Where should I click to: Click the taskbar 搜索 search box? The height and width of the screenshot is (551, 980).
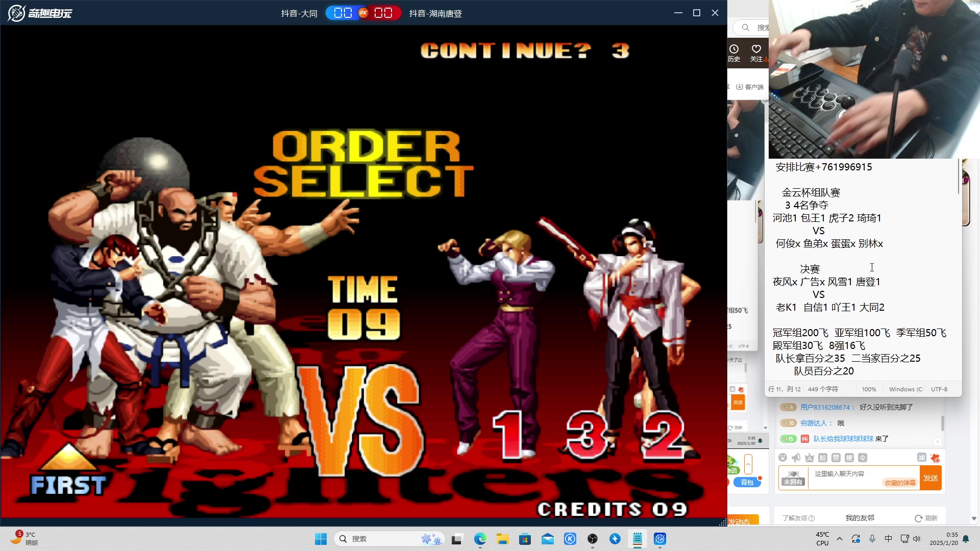[x=389, y=539]
